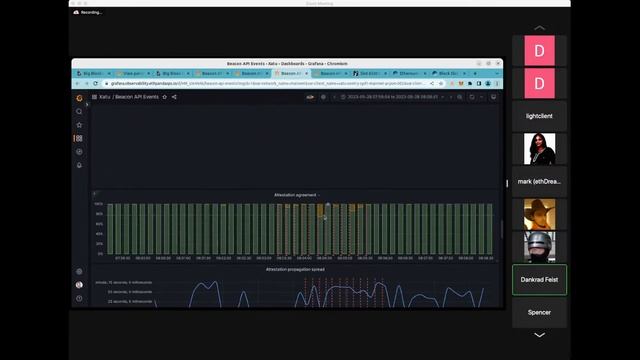
Task: Click the highlighted orange bar in Attestation agreement
Action: tap(320, 210)
